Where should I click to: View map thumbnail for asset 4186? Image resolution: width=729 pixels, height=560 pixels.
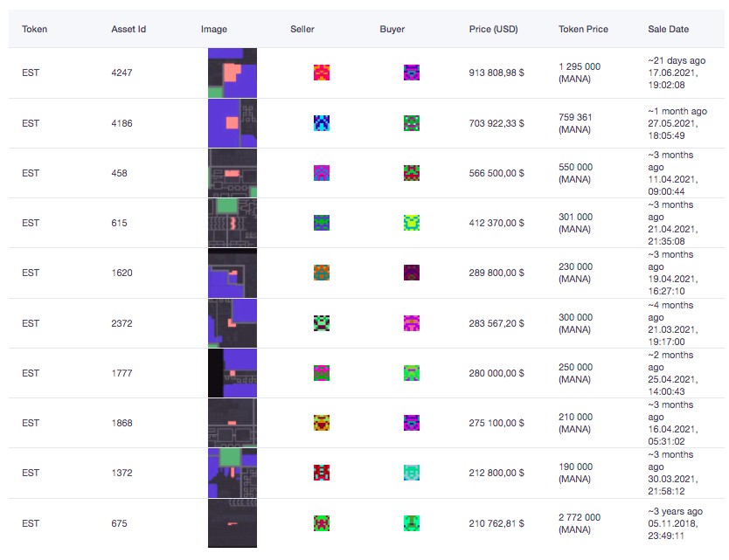pos(232,123)
